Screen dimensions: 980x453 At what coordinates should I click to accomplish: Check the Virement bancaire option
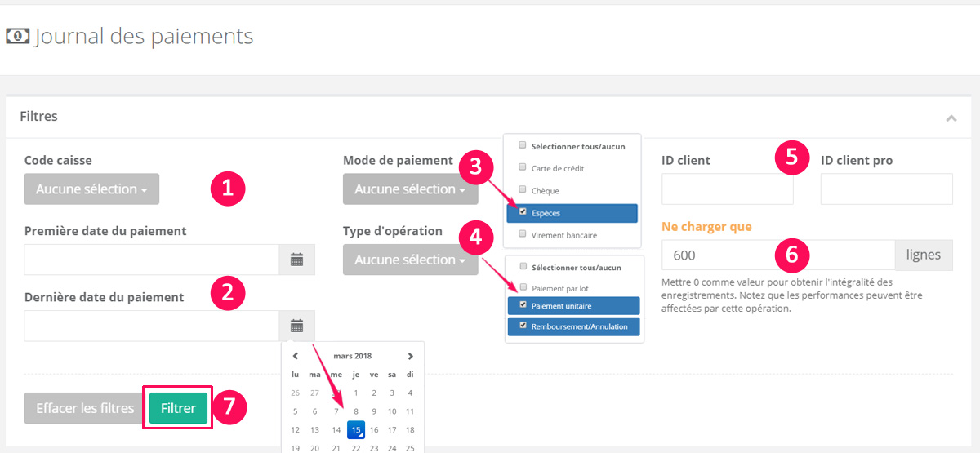pyautogui.click(x=523, y=234)
